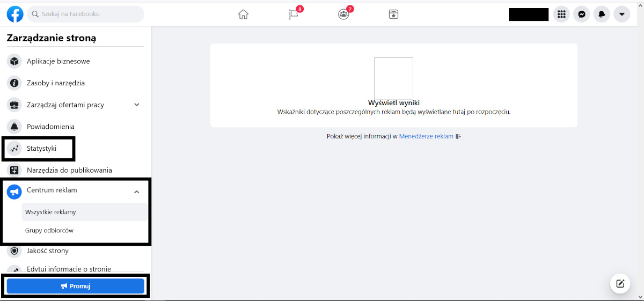
Task: Open notifications bell in top bar
Action: (602, 14)
